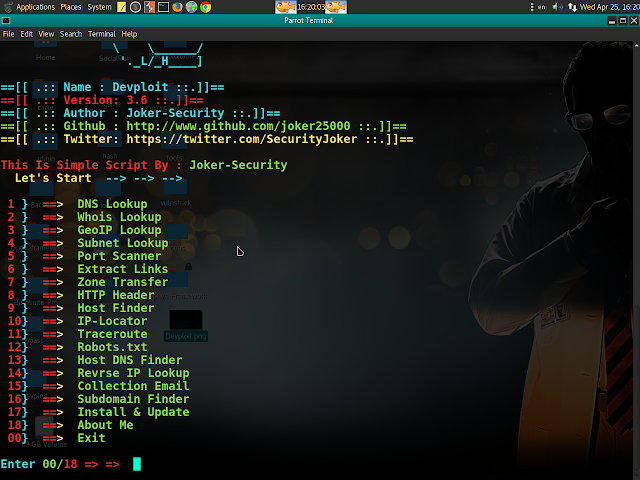Open the Terminal menu
This screenshot has height=480, width=640.
(x=102, y=34)
